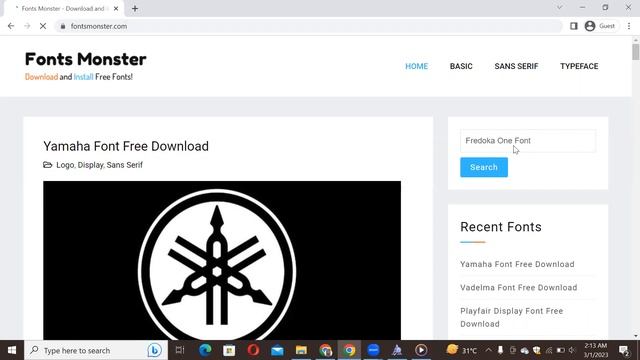640x360 pixels.
Task: Close the Fonts Monster tab
Action: point(116,9)
